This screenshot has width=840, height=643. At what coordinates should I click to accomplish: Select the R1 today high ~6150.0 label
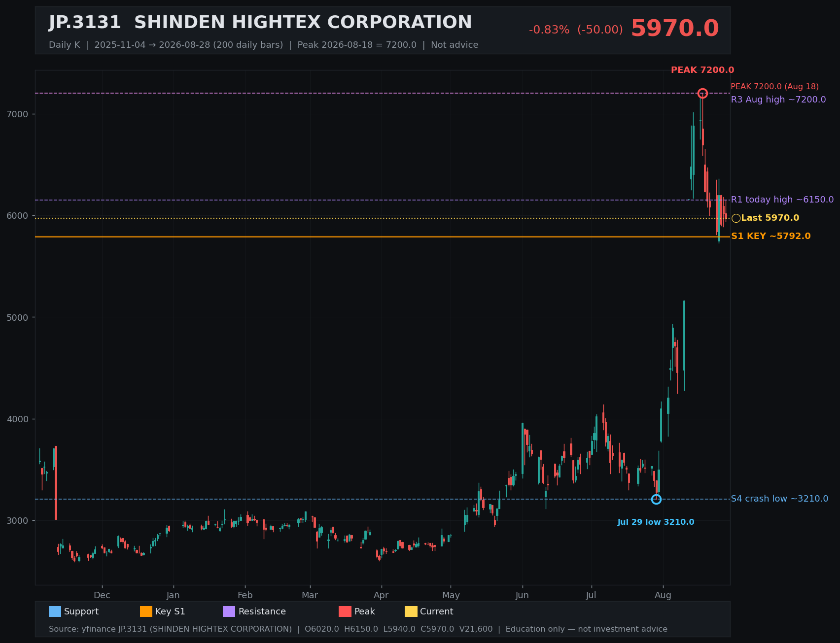click(782, 200)
